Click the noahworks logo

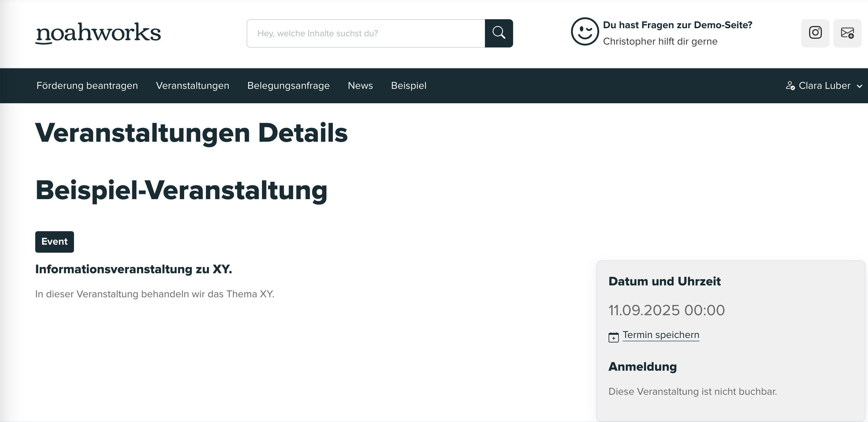98,33
